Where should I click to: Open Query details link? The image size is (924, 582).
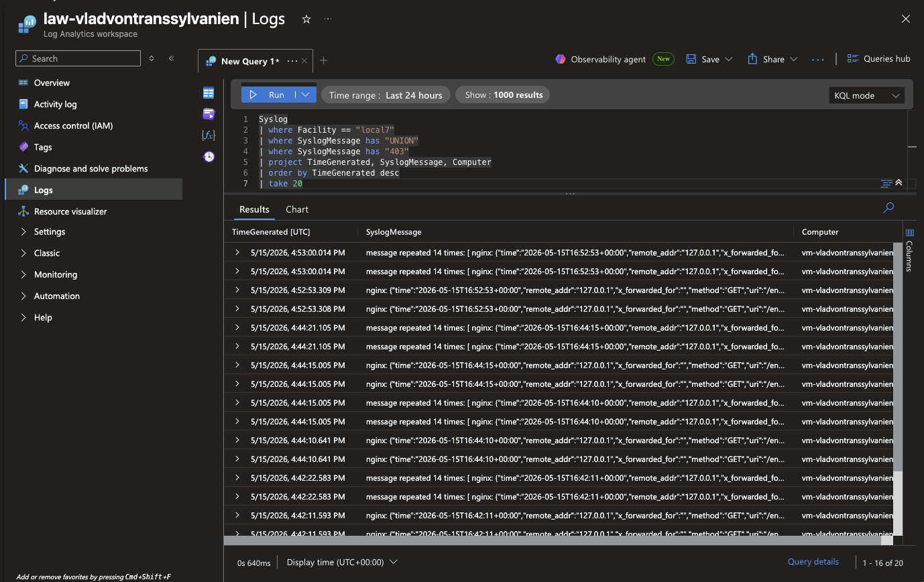point(813,562)
